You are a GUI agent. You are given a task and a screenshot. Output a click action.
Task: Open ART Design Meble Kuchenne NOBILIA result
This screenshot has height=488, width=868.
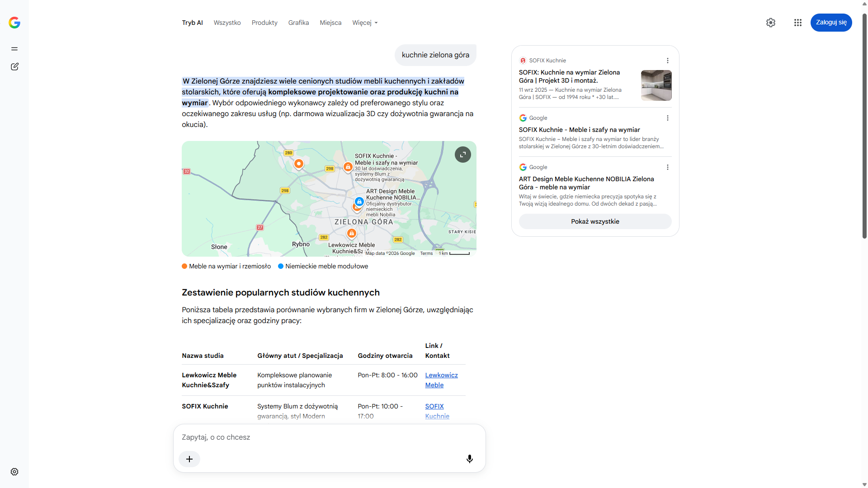(586, 183)
